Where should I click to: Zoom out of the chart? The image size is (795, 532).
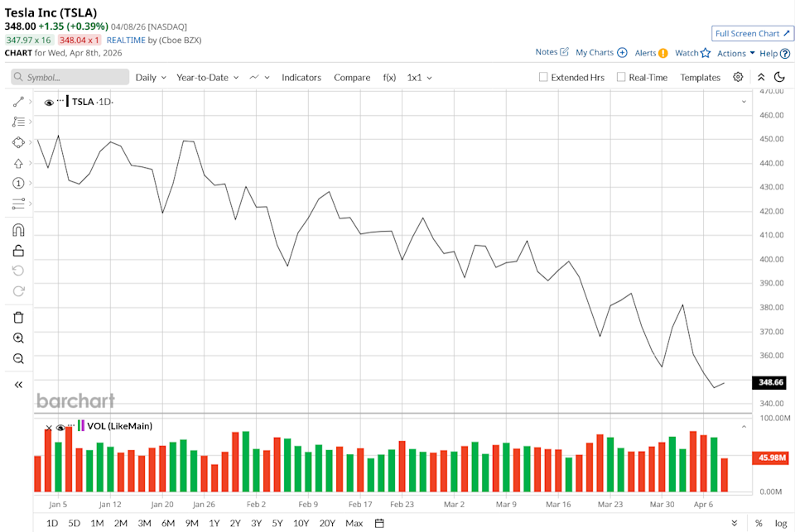[18, 358]
